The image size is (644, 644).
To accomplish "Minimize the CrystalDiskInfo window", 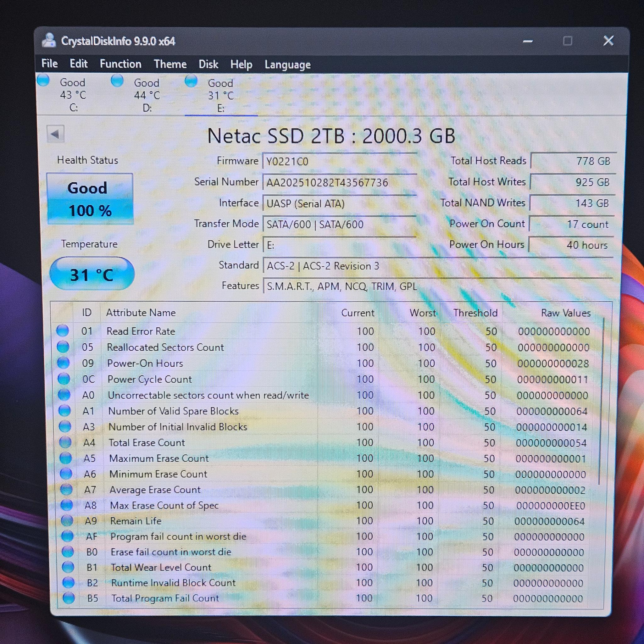I will 527,41.
